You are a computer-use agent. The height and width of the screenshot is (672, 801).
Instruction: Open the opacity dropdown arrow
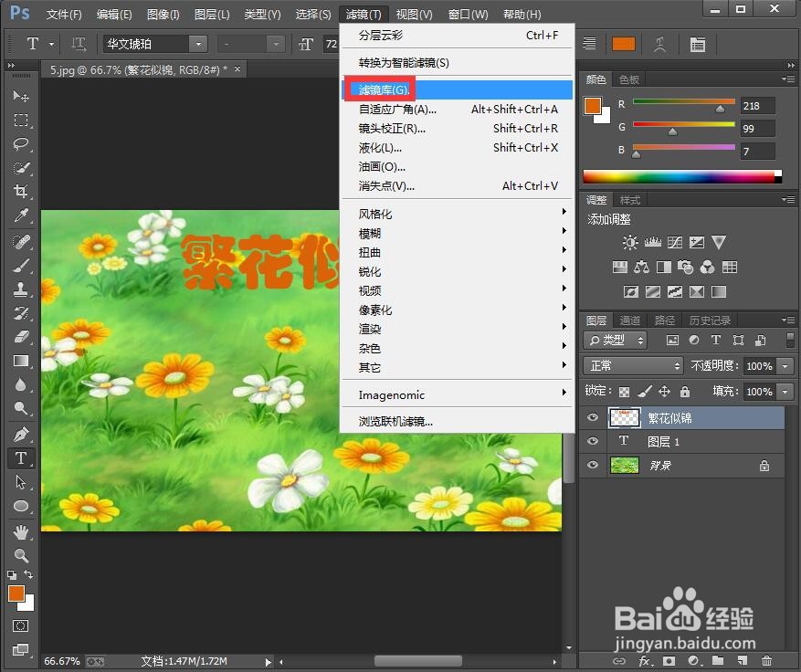tap(785, 365)
